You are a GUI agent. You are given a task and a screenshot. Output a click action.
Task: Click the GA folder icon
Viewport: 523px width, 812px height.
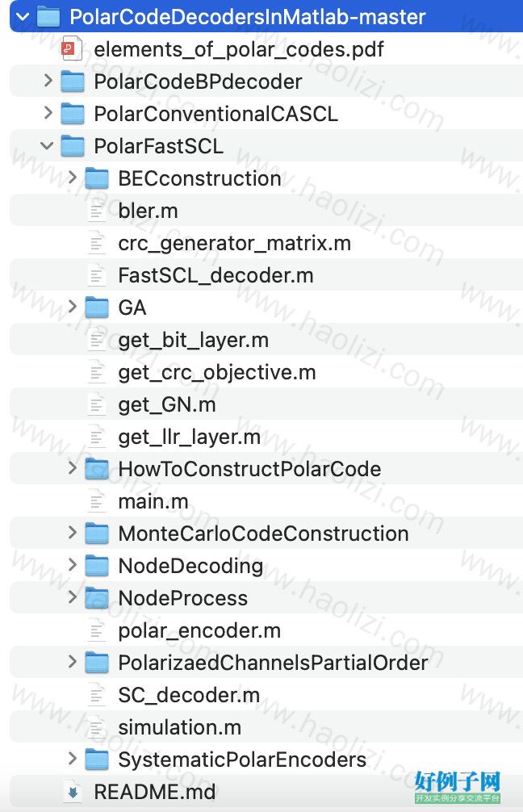(97, 308)
